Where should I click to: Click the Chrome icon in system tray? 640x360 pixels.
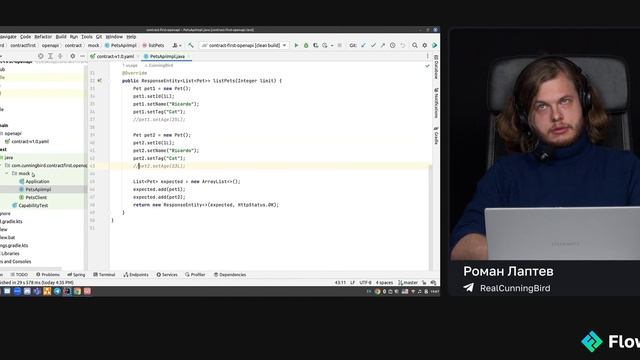(x=378, y=291)
